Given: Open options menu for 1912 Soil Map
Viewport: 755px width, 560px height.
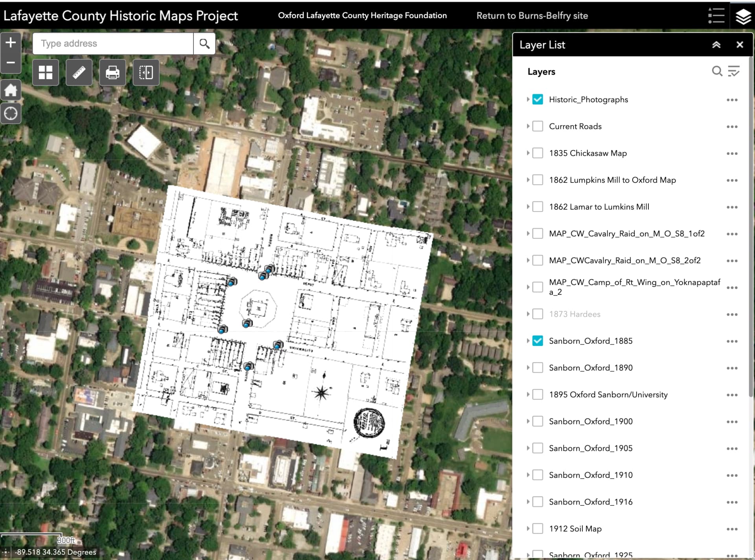Looking at the screenshot, I should [732, 529].
